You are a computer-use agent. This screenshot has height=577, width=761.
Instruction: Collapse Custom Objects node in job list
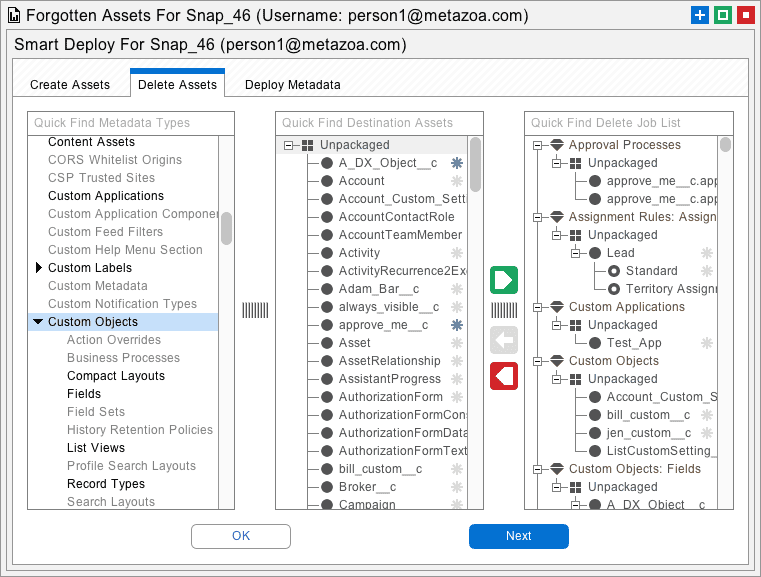[537, 361]
